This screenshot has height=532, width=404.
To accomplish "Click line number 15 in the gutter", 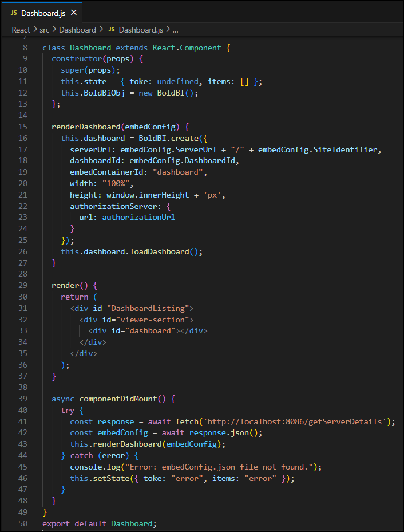I will [x=23, y=127].
